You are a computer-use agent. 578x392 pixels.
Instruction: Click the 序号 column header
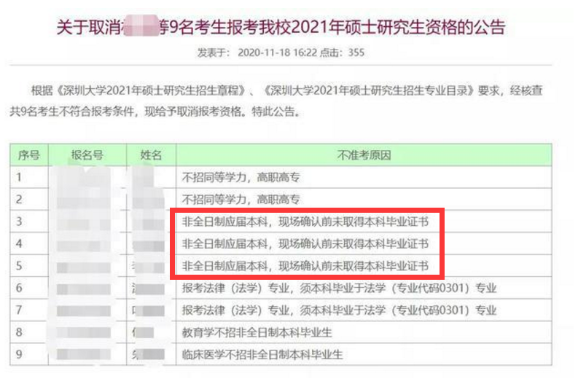[x=29, y=155]
